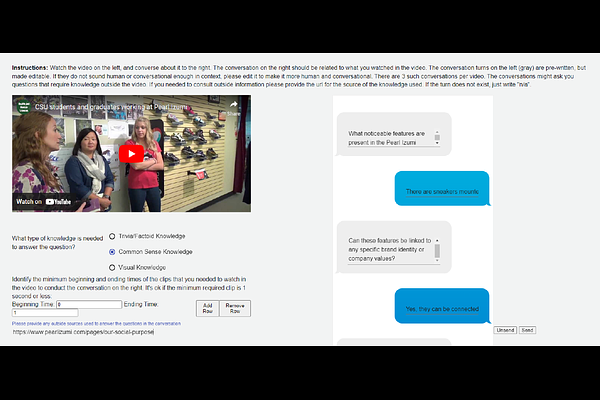Screen dimensions: 600x400
Task: Click the Send button
Action: 527,330
